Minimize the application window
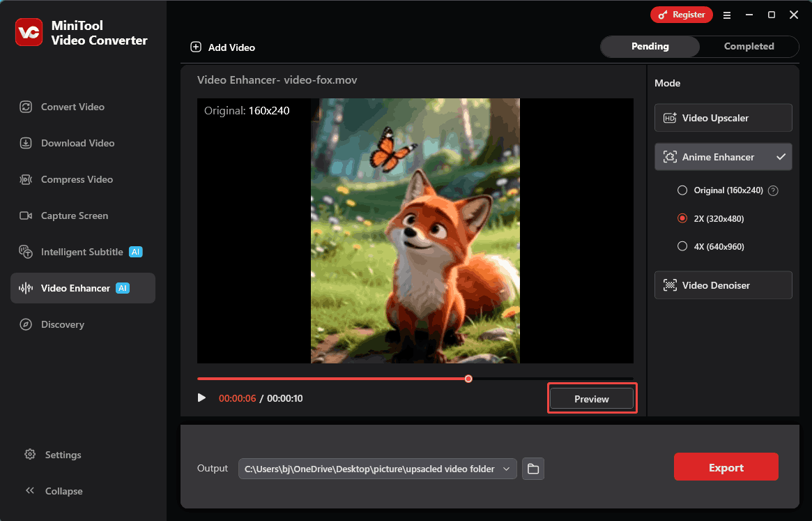The height and width of the screenshot is (521, 812). [749, 15]
